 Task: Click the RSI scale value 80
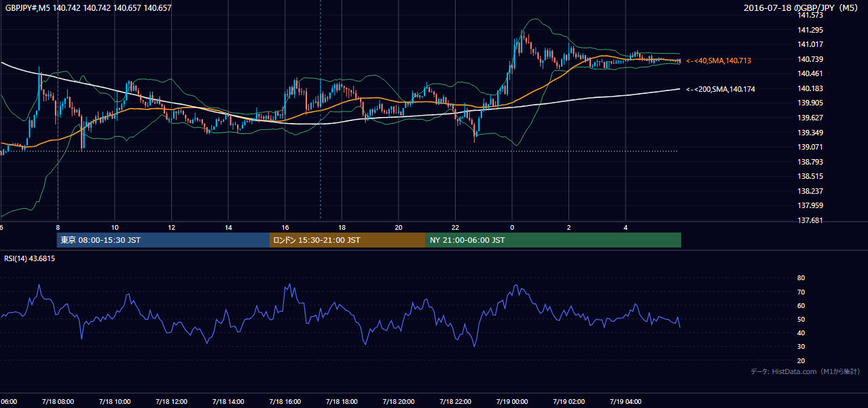tap(801, 278)
